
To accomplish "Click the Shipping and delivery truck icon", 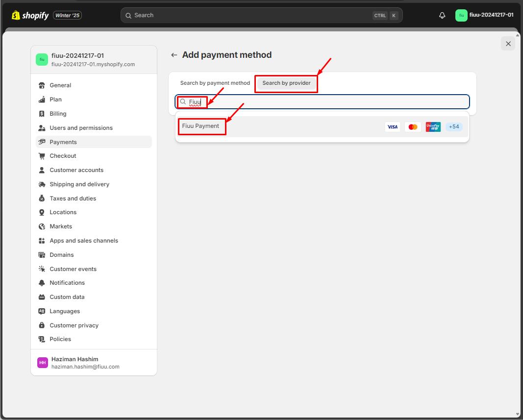I will (x=42, y=184).
